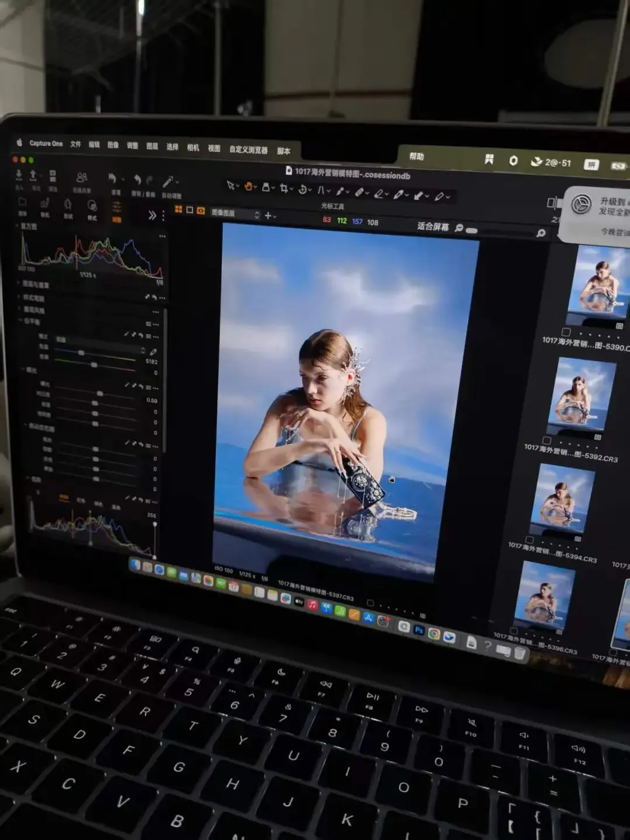Open the 帮助 menu
This screenshot has height=840, width=630.
[x=416, y=156]
